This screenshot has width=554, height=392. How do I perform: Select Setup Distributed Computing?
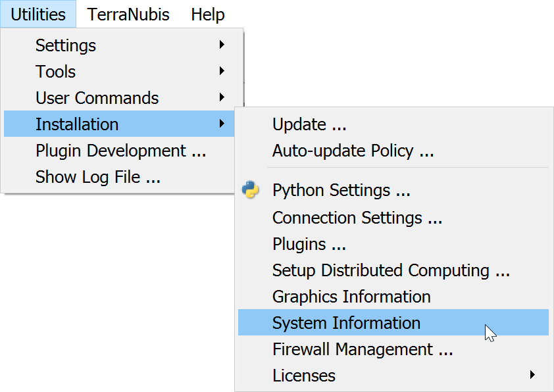pos(391,270)
